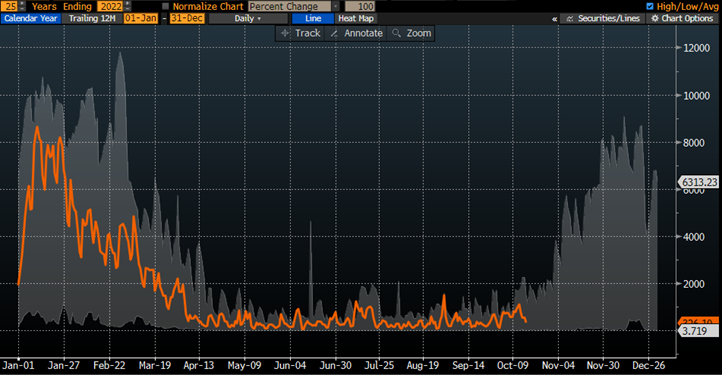The height and width of the screenshot is (375, 722).
Task: Click the 12000 y-axis label
Action: [696, 48]
